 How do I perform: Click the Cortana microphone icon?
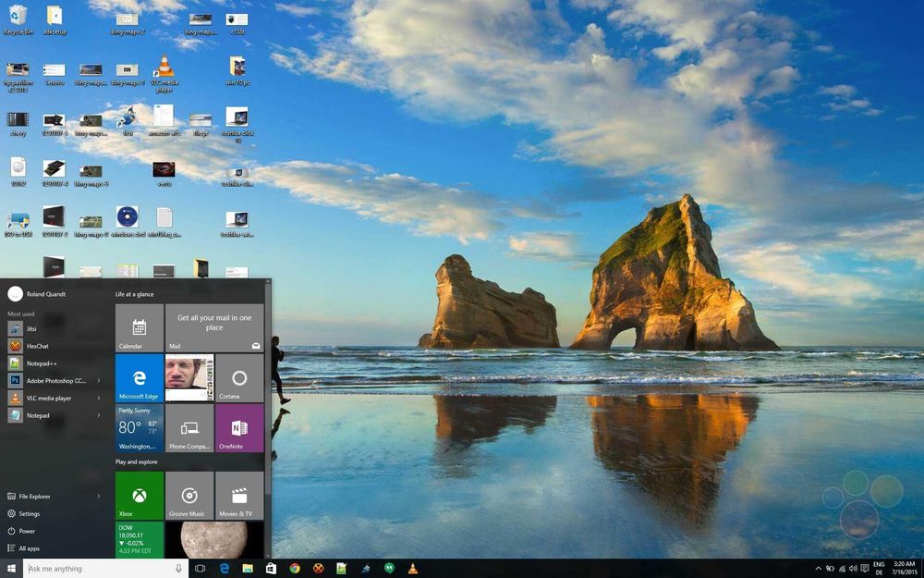click(178, 569)
